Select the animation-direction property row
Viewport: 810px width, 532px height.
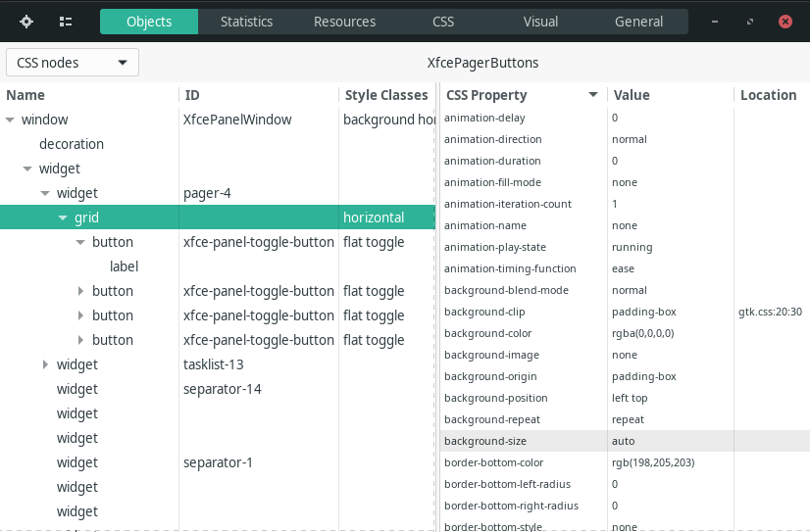625,139
